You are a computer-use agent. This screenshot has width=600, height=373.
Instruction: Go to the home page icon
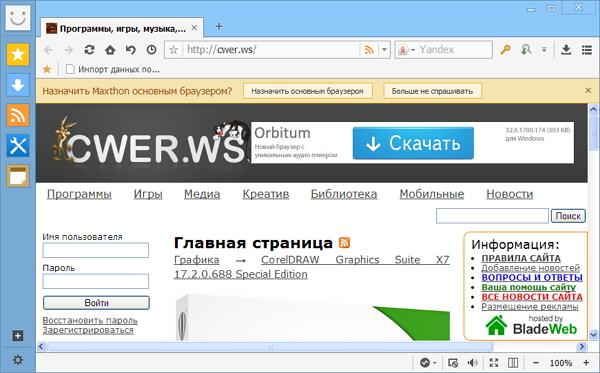click(110, 50)
